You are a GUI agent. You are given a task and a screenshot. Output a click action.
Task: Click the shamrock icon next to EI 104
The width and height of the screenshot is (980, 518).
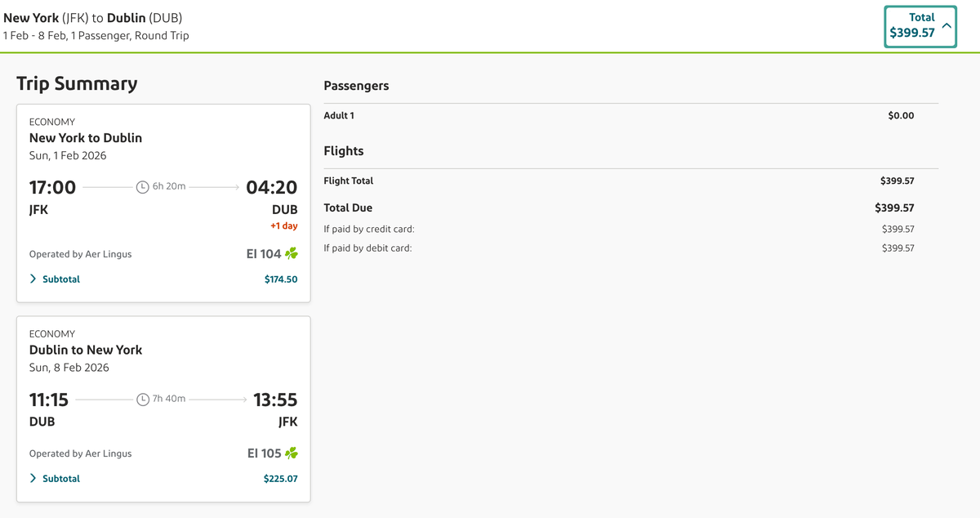[292, 253]
